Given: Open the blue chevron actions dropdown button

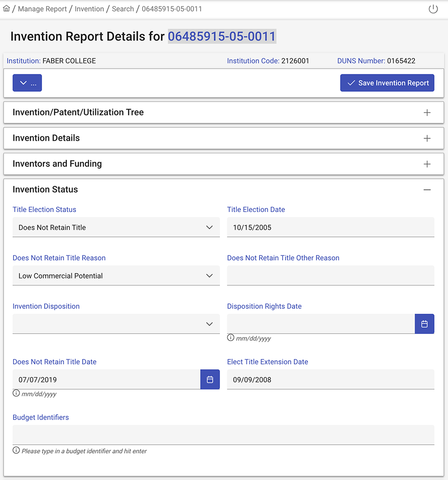Looking at the screenshot, I should (x=27, y=83).
